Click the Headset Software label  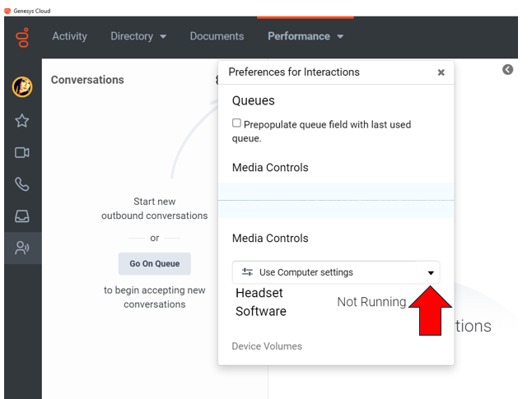(261, 302)
